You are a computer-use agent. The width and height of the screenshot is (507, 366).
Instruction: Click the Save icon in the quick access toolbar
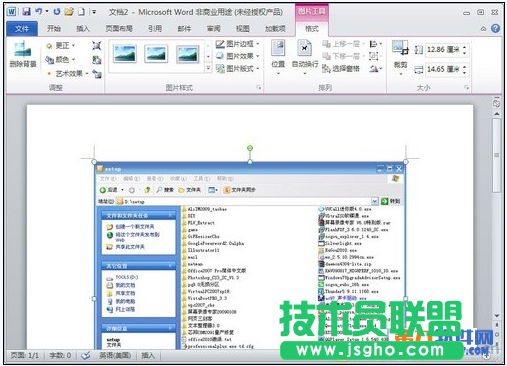[x=26, y=12]
